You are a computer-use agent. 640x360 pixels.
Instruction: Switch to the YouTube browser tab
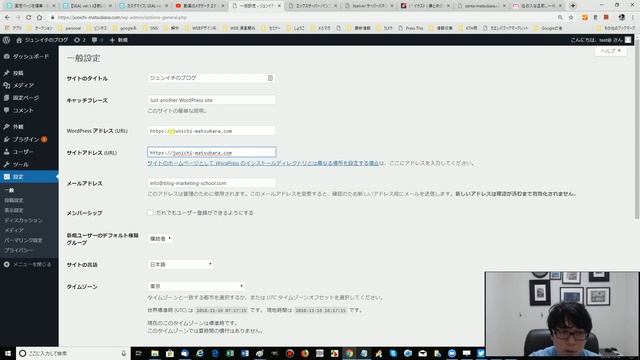click(200, 6)
